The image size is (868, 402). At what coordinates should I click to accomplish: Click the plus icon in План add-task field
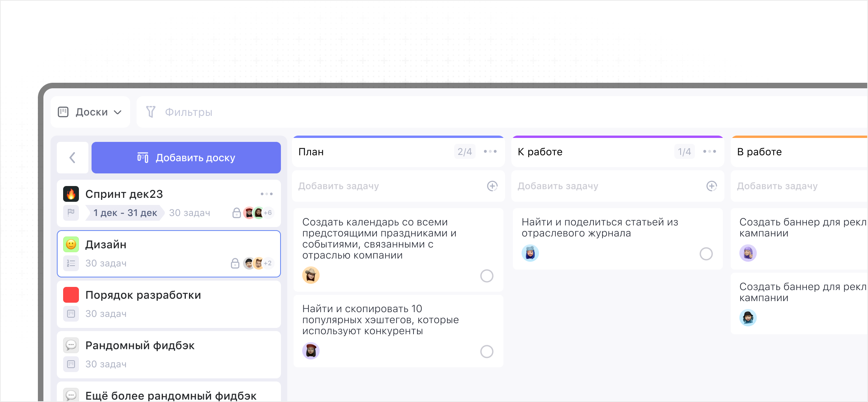click(x=492, y=186)
